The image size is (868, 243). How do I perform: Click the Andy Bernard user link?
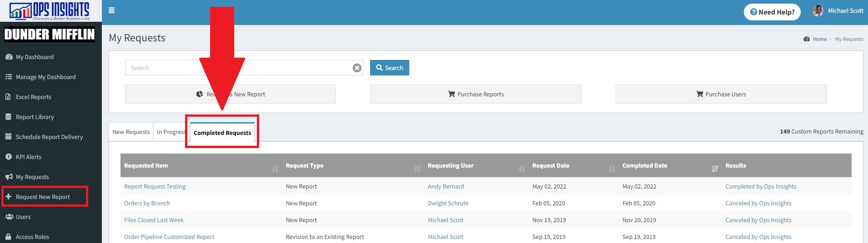coord(446,186)
